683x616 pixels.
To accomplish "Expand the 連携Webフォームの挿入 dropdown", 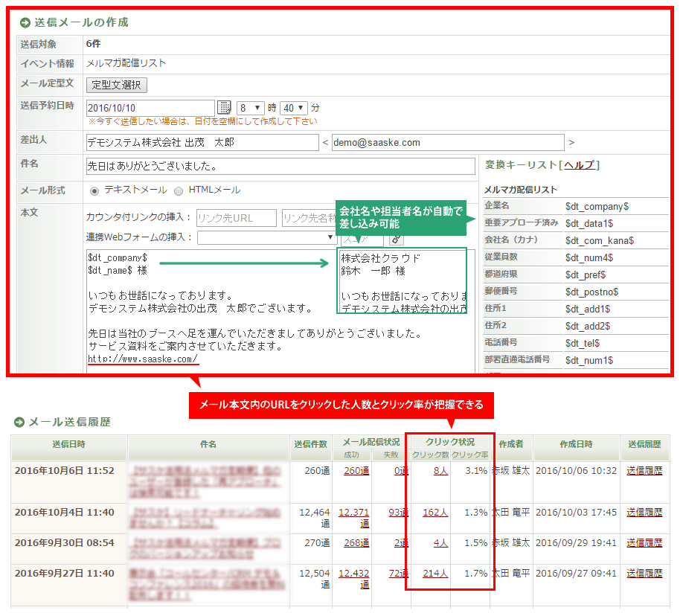I will tap(267, 237).
